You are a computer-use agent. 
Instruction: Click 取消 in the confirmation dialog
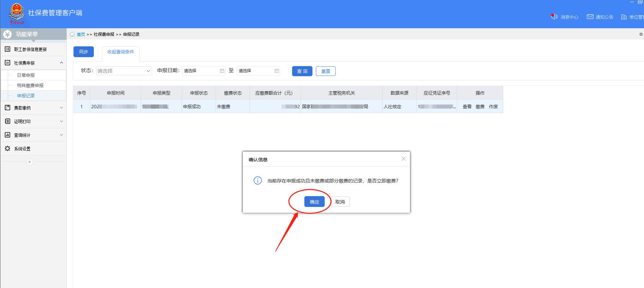pyautogui.click(x=340, y=202)
